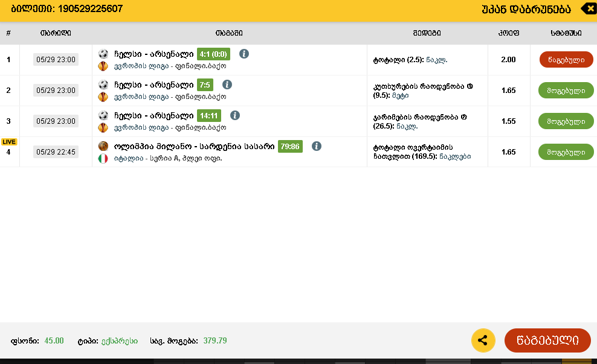The image size is (597, 364).
Task: Click the info icon next to score 7:5
Action: click(x=227, y=85)
